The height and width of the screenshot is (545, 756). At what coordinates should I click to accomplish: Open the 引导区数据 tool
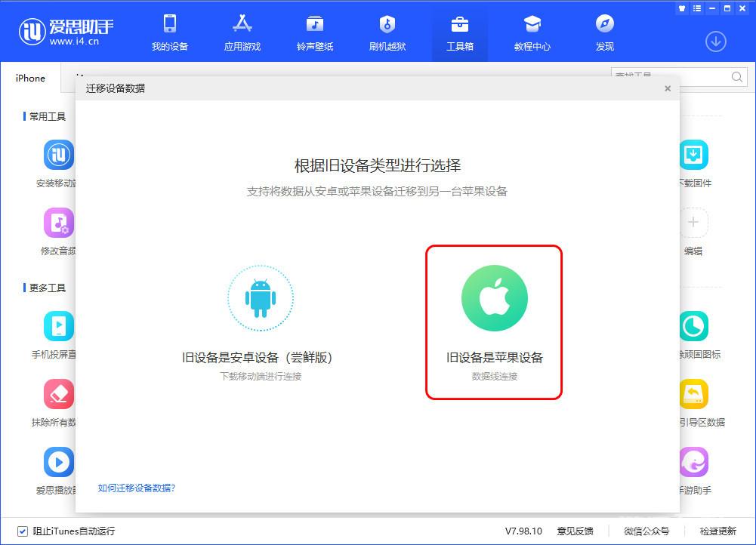tap(693, 400)
